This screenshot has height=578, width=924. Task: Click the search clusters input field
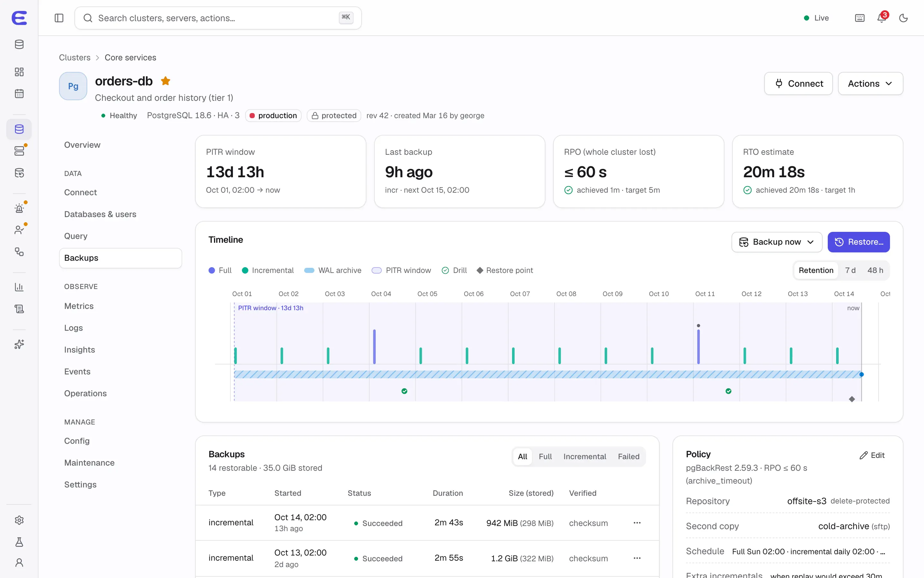[x=218, y=18]
